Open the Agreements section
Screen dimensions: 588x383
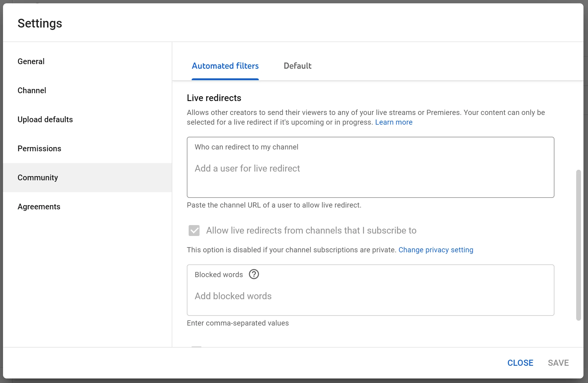tap(87, 207)
